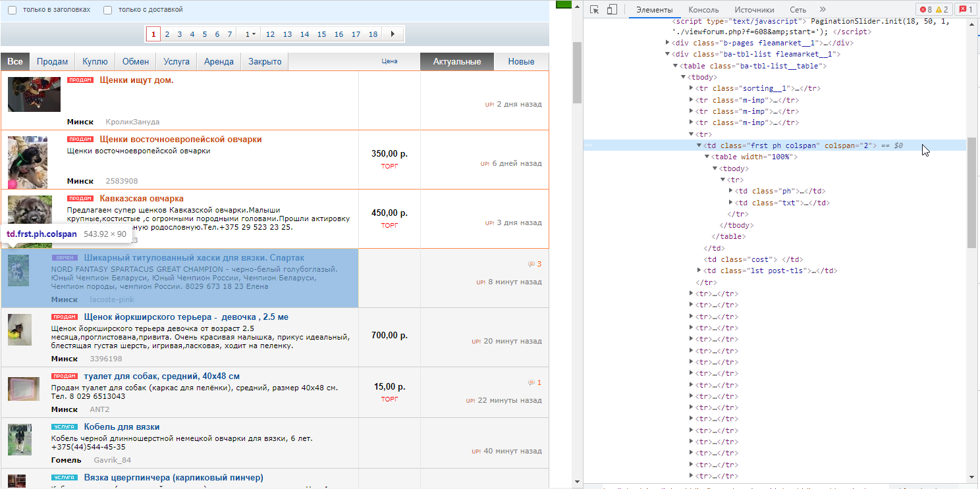The height and width of the screenshot is (489, 980).
Task: Enable the только с доставкой checkbox
Action: point(108,10)
